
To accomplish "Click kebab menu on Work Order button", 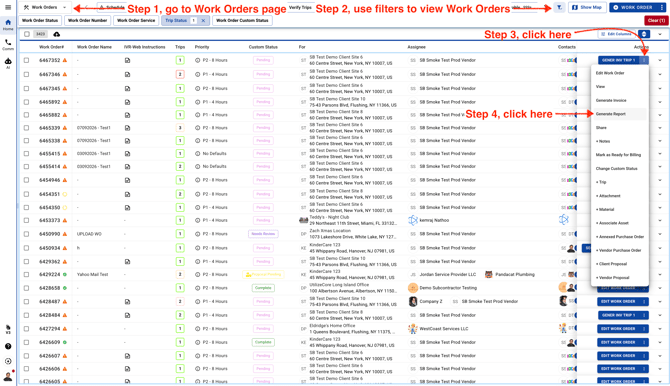I will [x=661, y=7].
